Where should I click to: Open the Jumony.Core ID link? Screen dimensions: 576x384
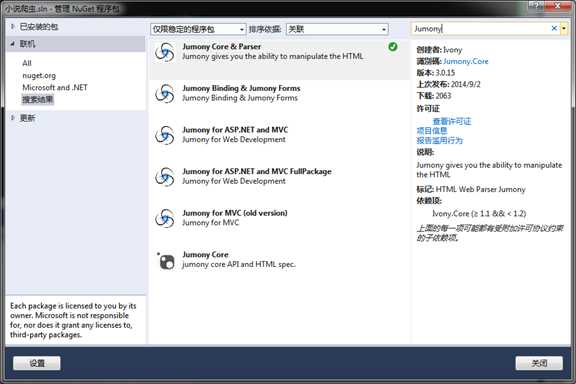pyautogui.click(x=466, y=61)
